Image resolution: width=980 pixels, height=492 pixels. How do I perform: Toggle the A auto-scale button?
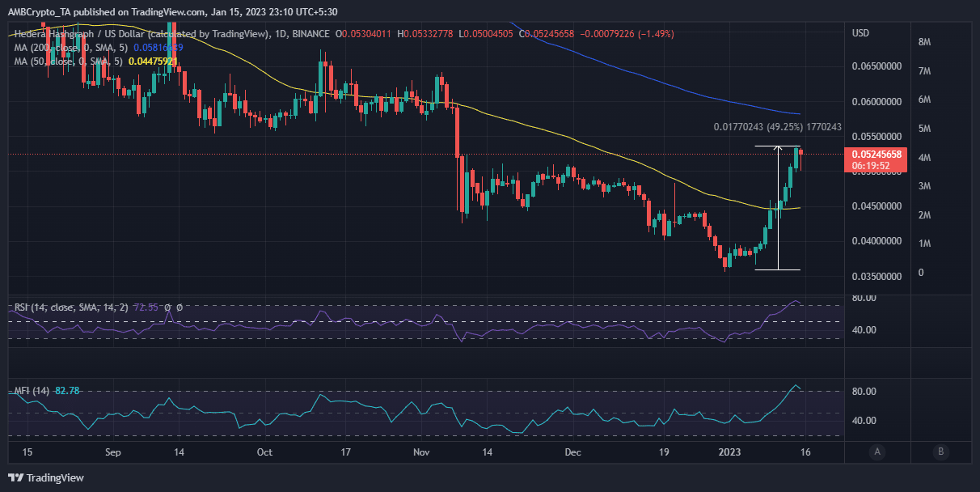[877, 451]
